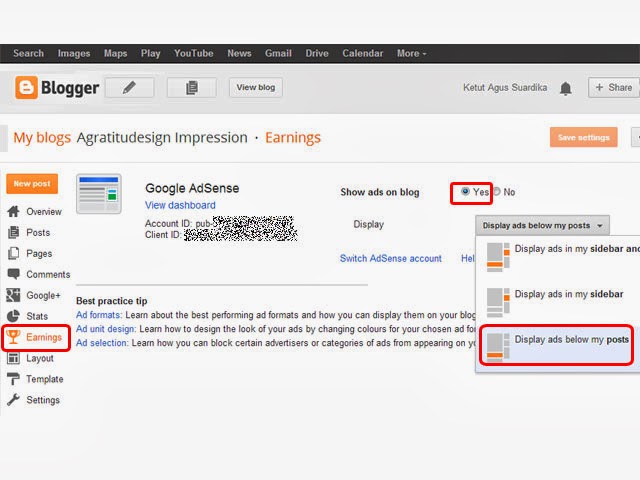Click the Save settings button

[x=584, y=137]
